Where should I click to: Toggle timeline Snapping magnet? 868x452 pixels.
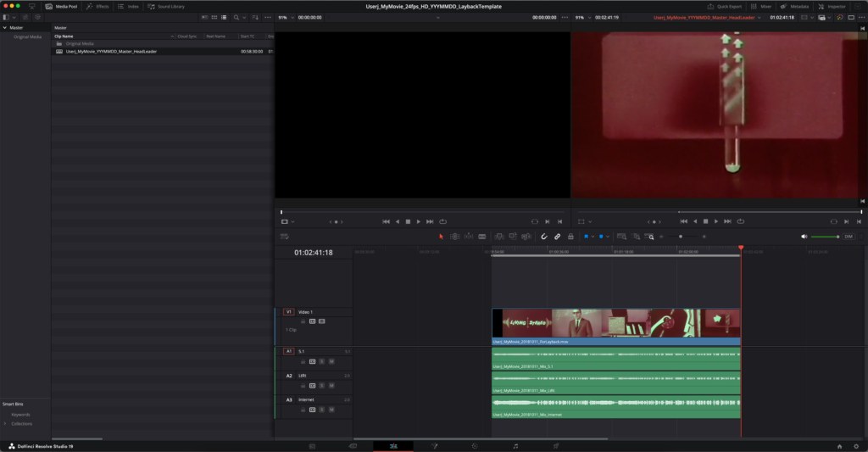pyautogui.click(x=544, y=237)
